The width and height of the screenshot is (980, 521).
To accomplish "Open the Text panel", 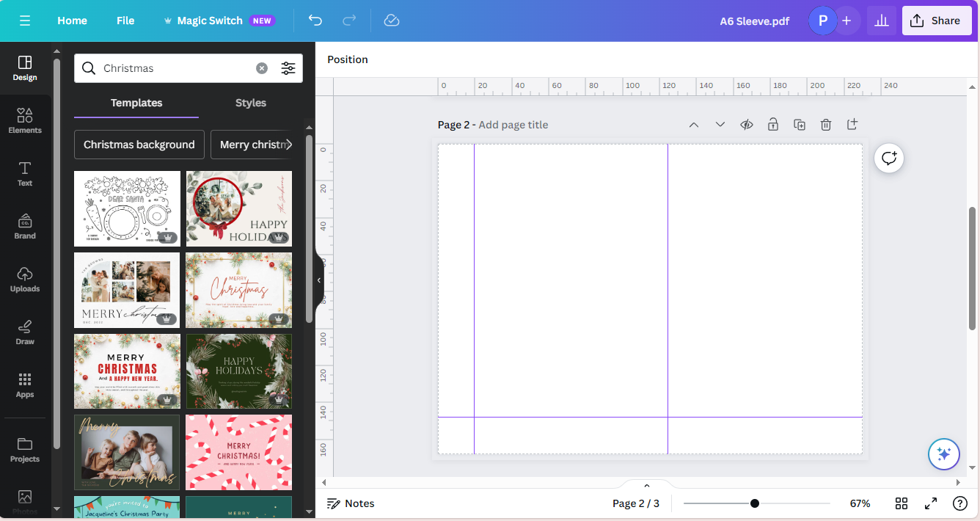I will click(25, 173).
